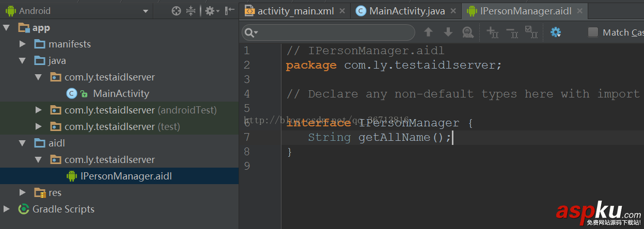Image resolution: width=644 pixels, height=229 pixels.
Task: Go to next search occurrence arrow
Action: (448, 32)
